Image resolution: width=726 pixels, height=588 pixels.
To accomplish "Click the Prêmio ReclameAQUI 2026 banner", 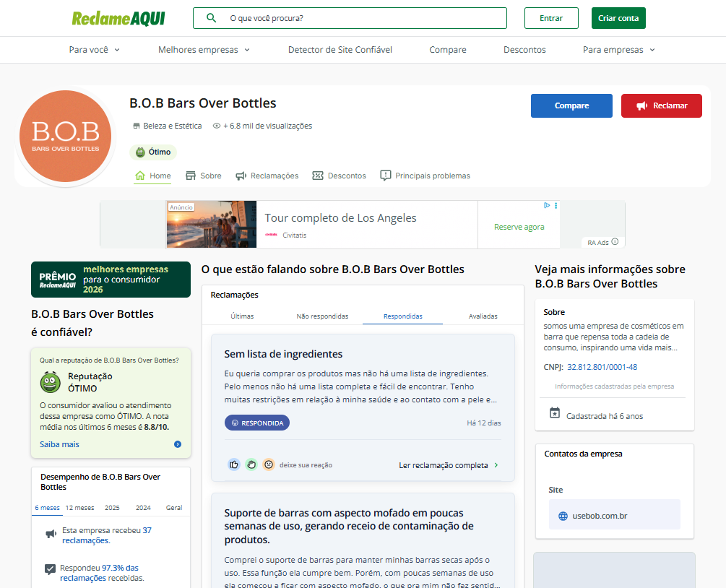I will click(111, 280).
